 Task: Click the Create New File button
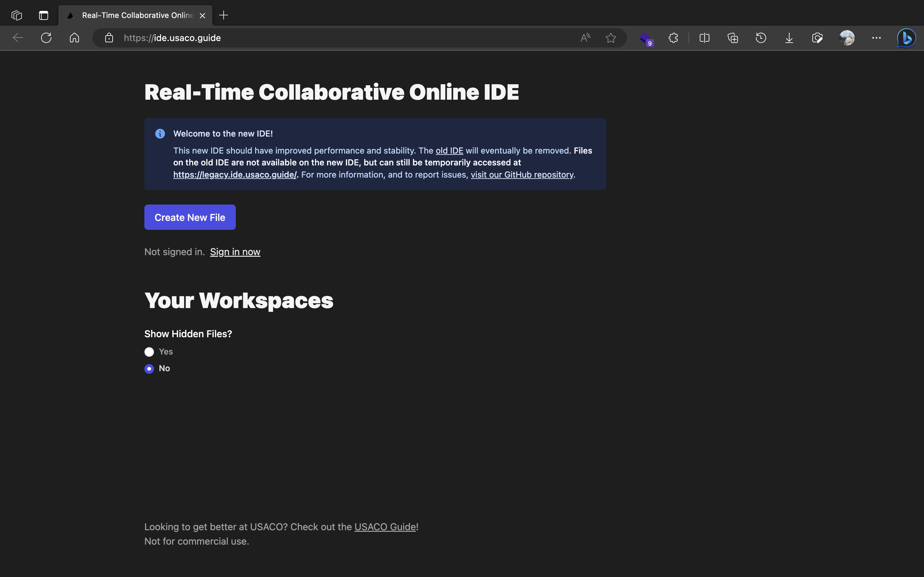point(190,217)
